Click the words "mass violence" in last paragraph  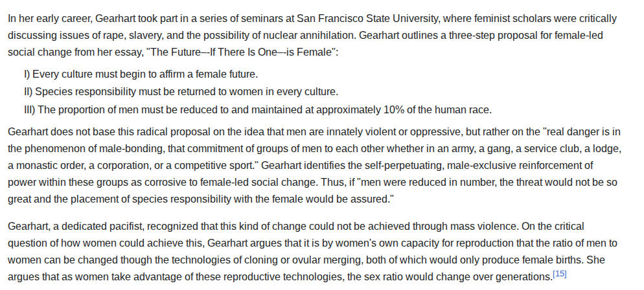pos(483,227)
